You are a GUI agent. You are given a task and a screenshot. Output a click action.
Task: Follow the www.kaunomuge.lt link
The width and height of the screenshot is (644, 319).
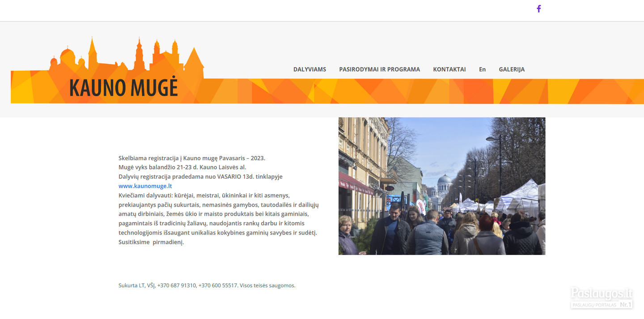145,186
